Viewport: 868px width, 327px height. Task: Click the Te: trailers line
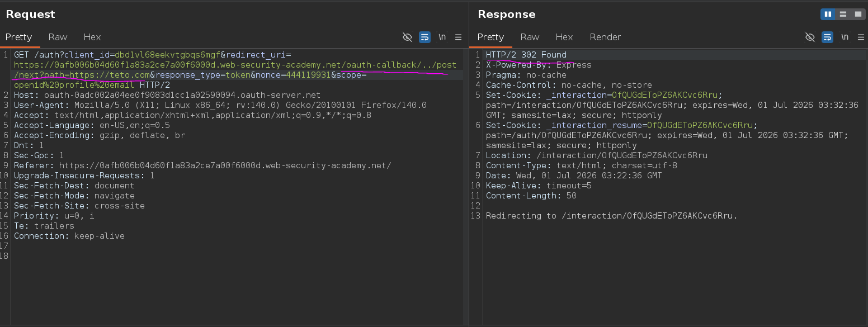click(44, 226)
